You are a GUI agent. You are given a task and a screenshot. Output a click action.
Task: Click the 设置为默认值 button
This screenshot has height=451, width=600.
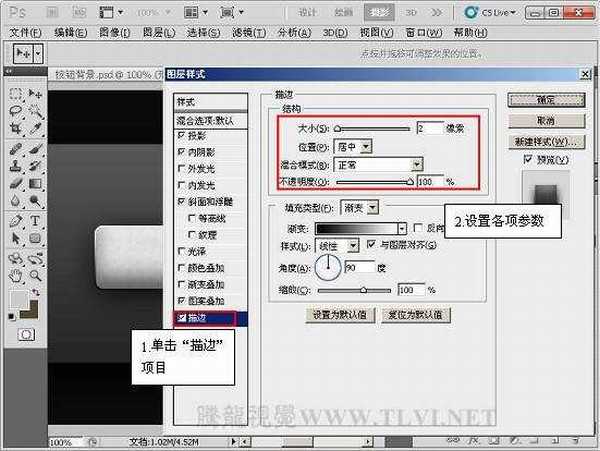(x=343, y=314)
